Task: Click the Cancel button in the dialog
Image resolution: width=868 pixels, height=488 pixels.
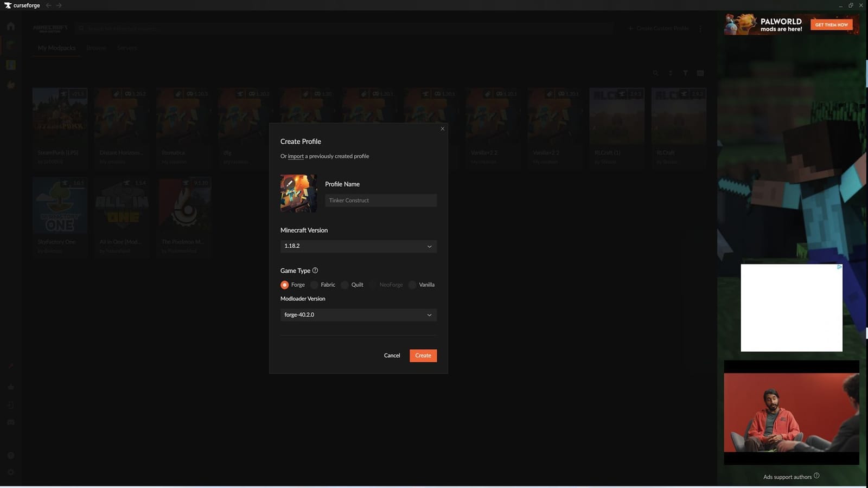Action: 392,356
